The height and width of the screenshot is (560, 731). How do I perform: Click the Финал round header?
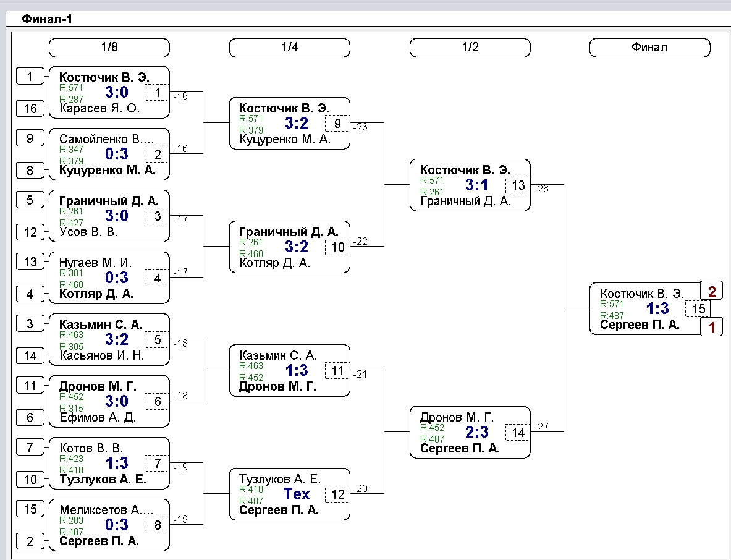[650, 48]
